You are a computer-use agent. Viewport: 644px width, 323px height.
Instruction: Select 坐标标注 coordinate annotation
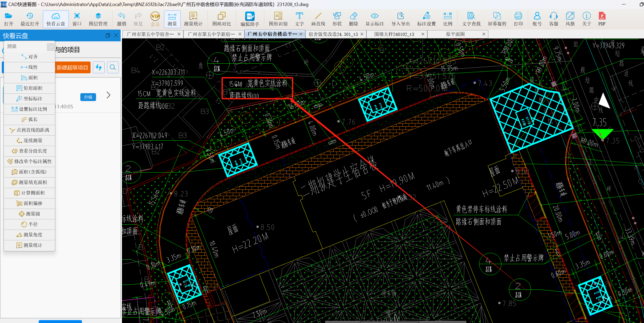[30, 99]
